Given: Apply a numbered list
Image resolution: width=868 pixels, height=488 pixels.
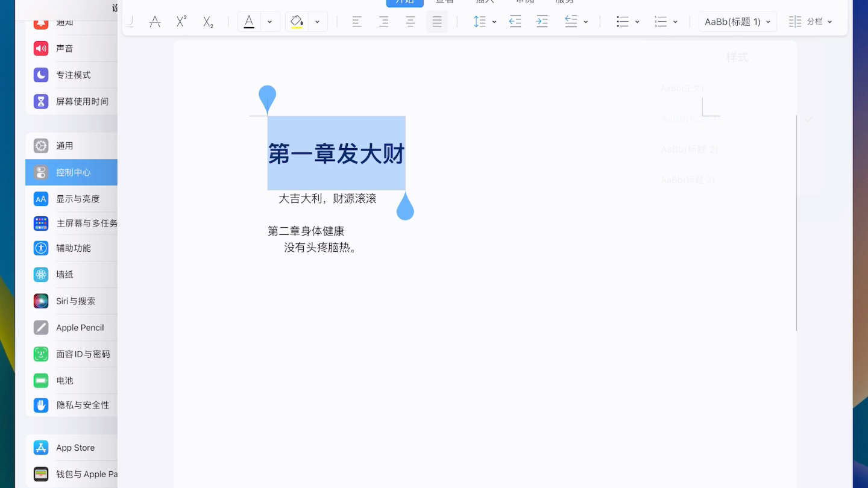Looking at the screenshot, I should (661, 22).
